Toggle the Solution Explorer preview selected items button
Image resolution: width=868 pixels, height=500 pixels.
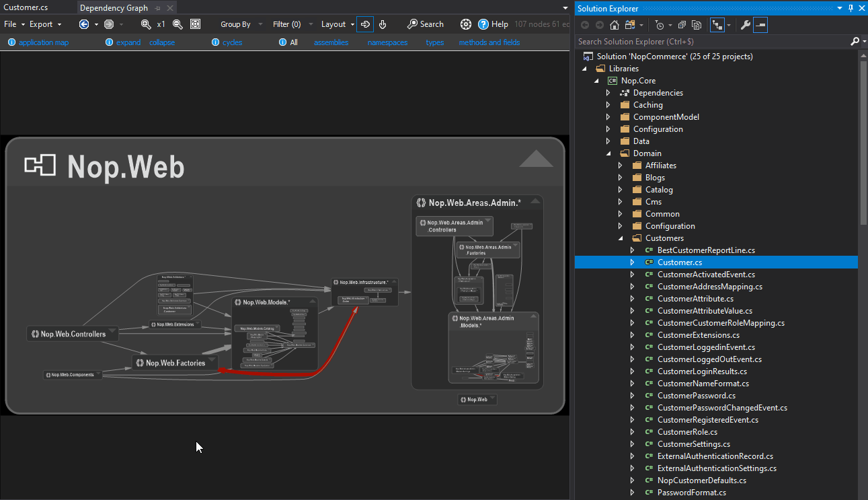(760, 25)
